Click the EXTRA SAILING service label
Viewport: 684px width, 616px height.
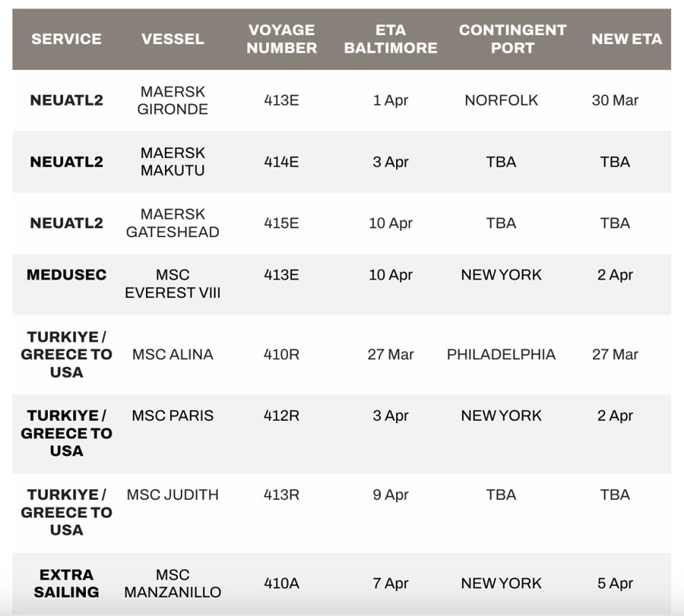pyautogui.click(x=66, y=583)
